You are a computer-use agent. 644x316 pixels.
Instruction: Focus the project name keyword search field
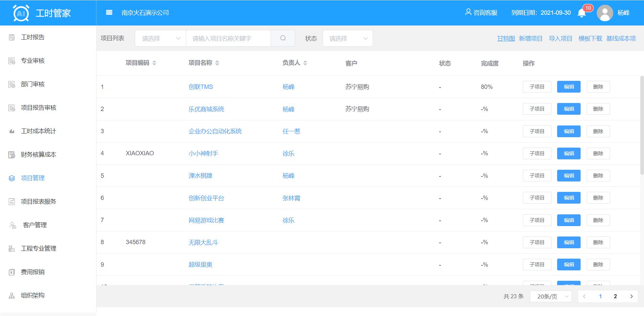[228, 38]
